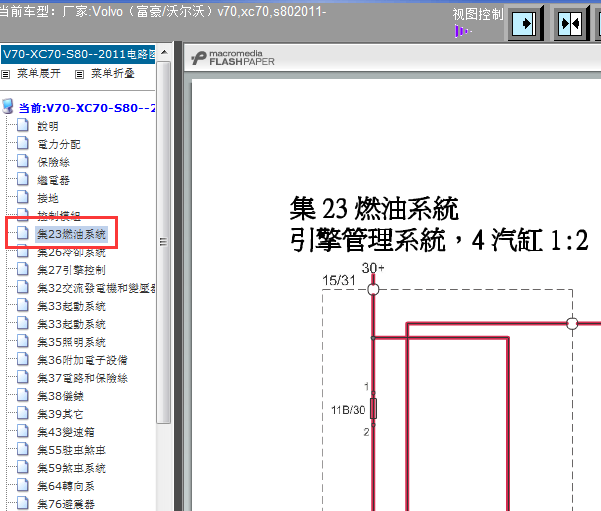
Task: Open 集59煞車系統 in the tree
Action: (x=71, y=468)
